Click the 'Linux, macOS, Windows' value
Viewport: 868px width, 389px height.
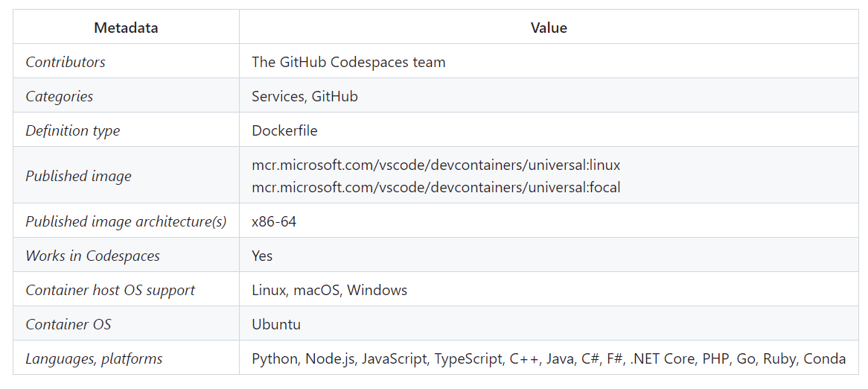(329, 291)
